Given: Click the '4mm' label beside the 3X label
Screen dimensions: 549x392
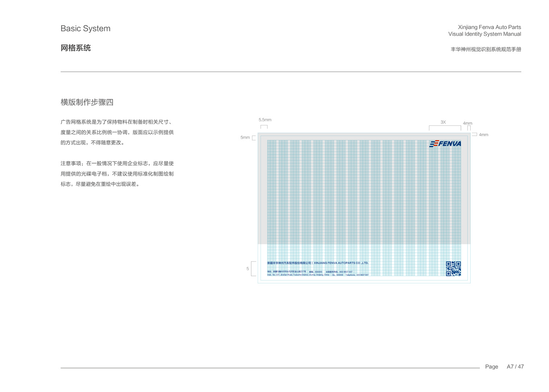Looking at the screenshot, I should (467, 123).
